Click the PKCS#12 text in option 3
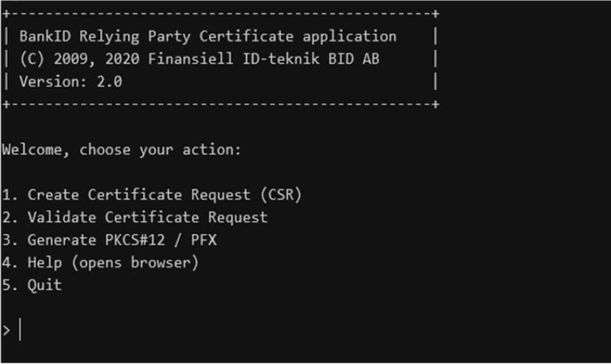This screenshot has width=611, height=364. click(135, 240)
